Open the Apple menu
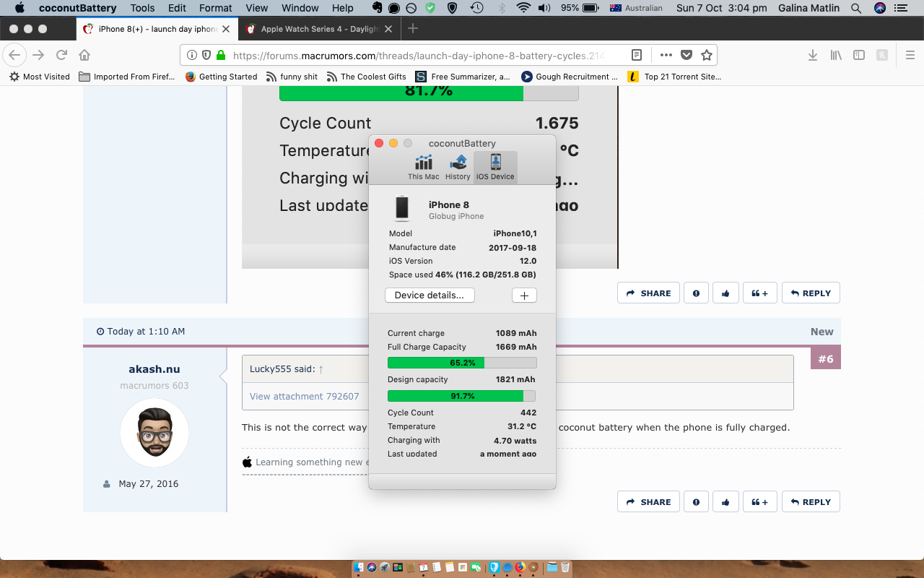 [19, 8]
